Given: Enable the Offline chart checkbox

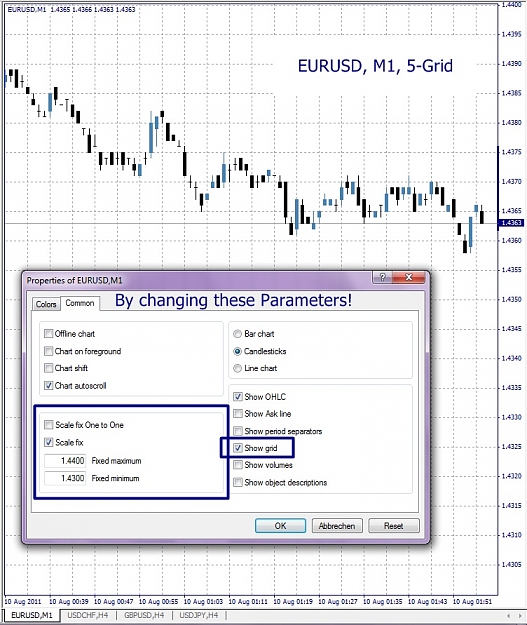Looking at the screenshot, I should tap(49, 333).
